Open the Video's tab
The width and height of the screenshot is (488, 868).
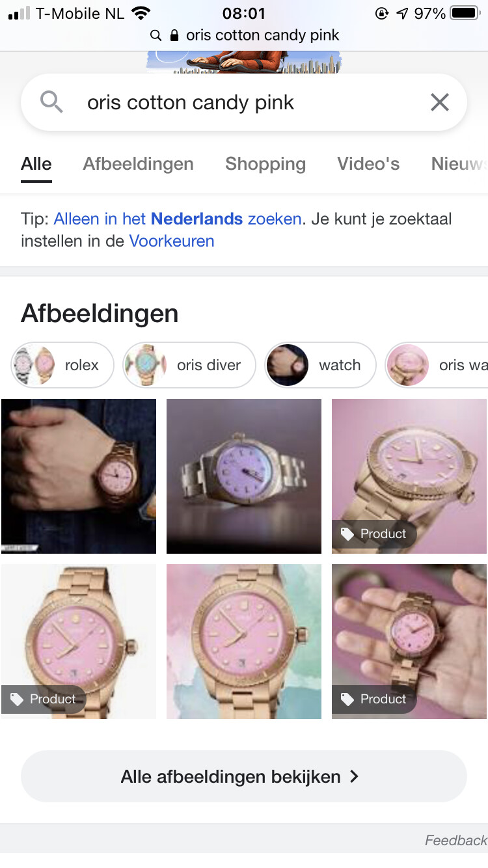coord(368,164)
